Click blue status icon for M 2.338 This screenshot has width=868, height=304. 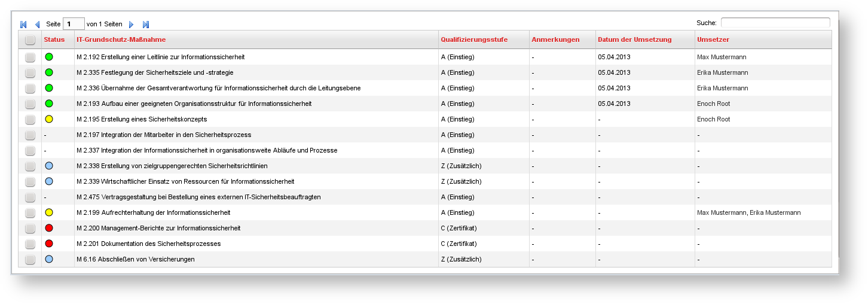click(x=49, y=166)
